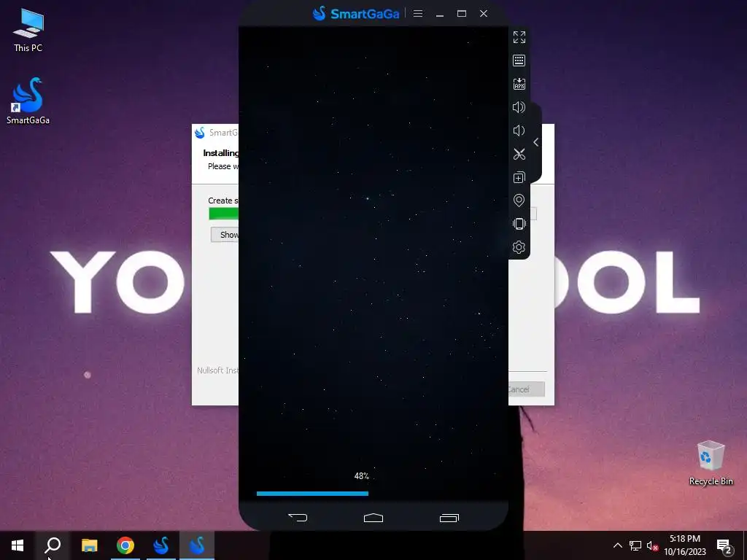Open the location pin tool

pos(519,201)
